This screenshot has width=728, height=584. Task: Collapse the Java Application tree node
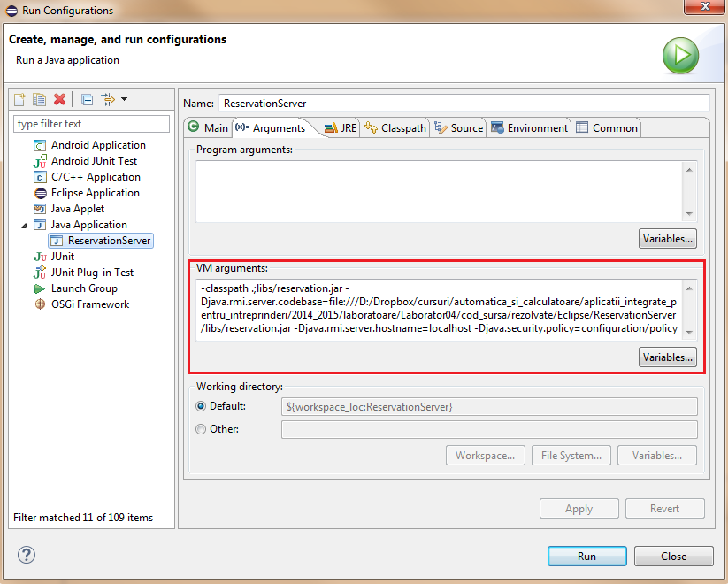(24, 226)
